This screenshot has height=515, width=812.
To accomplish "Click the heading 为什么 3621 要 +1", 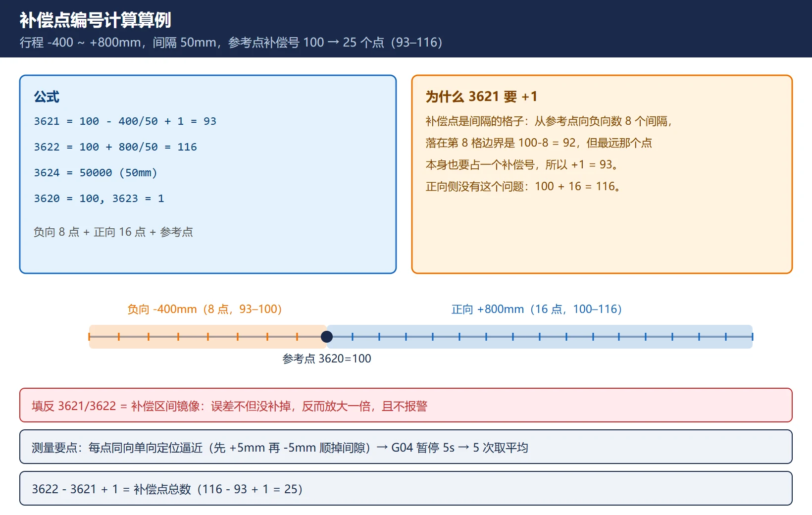I will point(481,97).
